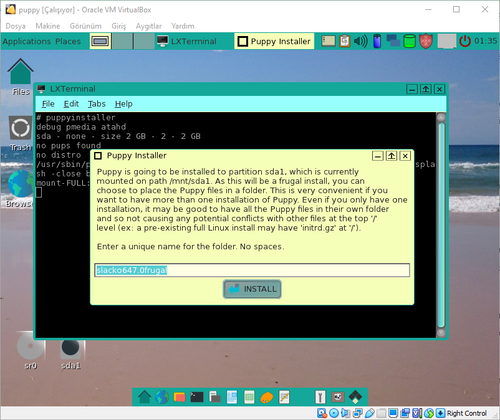Open the VirtualBox Giriş menu
This screenshot has width=500, height=420.
click(119, 26)
